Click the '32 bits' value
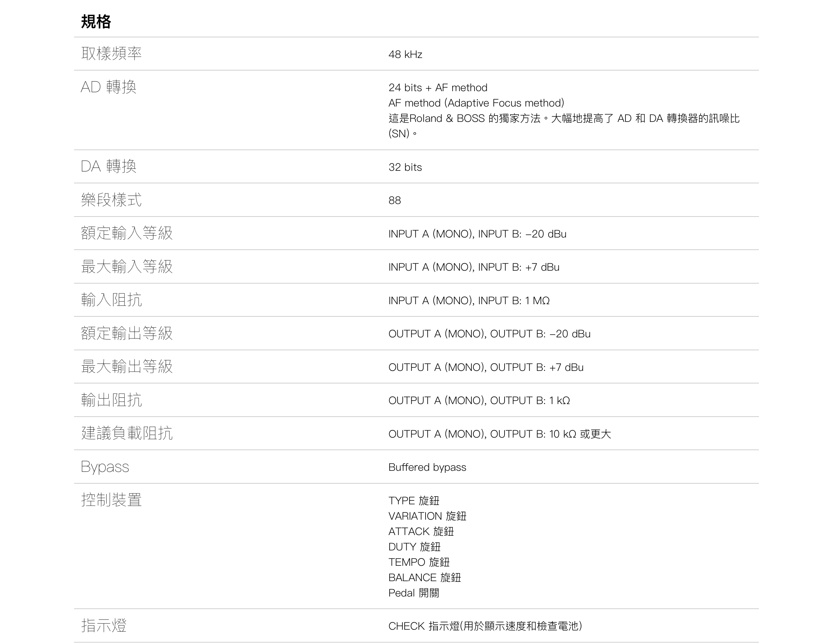833x644 pixels. point(405,167)
